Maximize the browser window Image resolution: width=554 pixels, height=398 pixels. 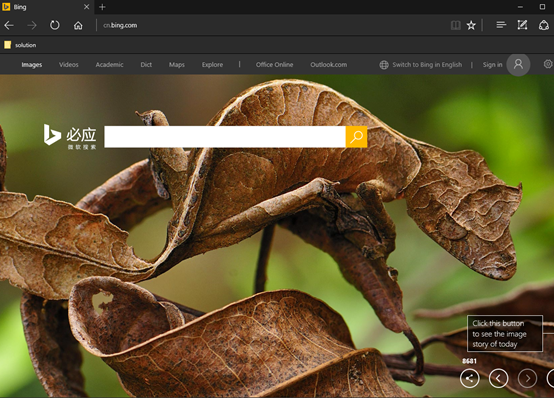click(x=542, y=7)
